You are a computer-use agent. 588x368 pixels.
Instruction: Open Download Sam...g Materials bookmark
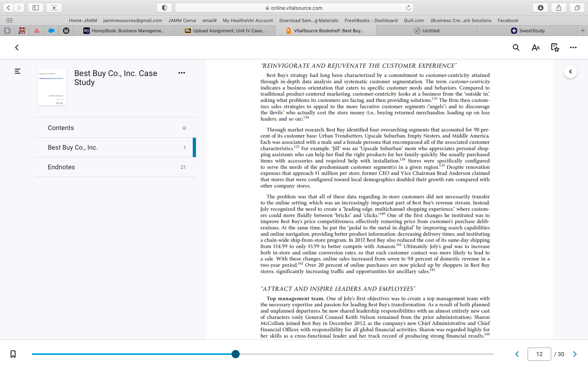point(309,20)
